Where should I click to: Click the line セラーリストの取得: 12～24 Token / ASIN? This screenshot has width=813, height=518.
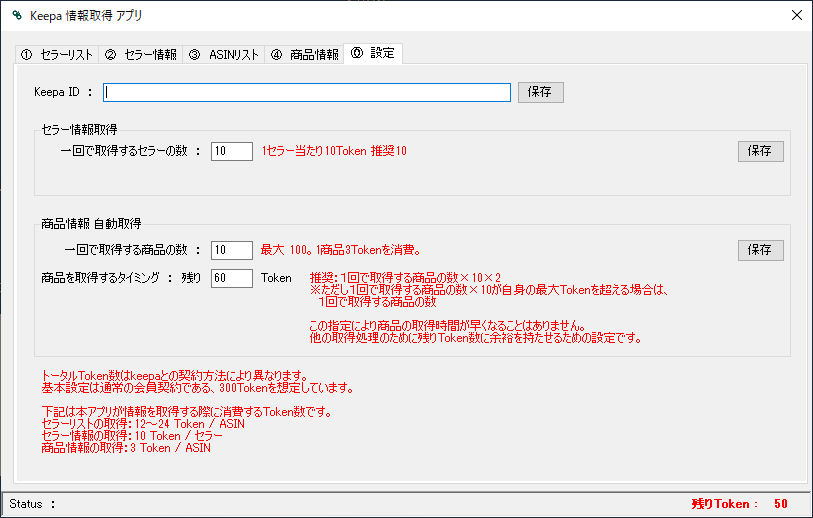[143, 424]
